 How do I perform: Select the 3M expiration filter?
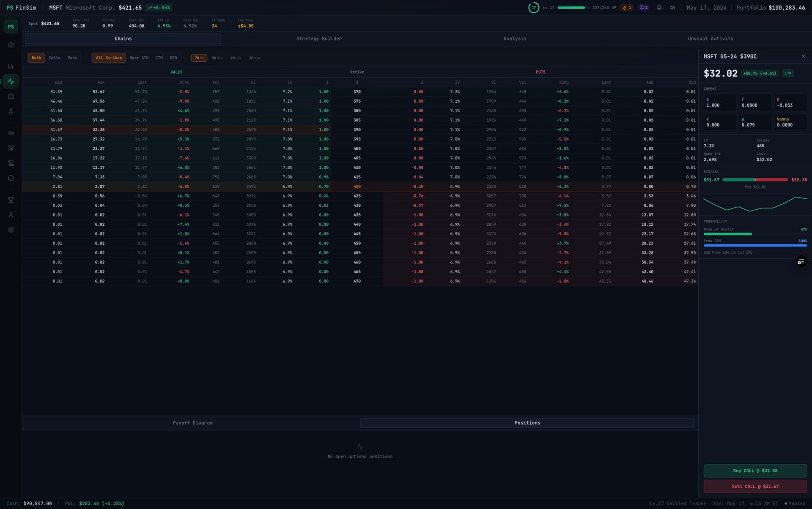click(x=254, y=58)
